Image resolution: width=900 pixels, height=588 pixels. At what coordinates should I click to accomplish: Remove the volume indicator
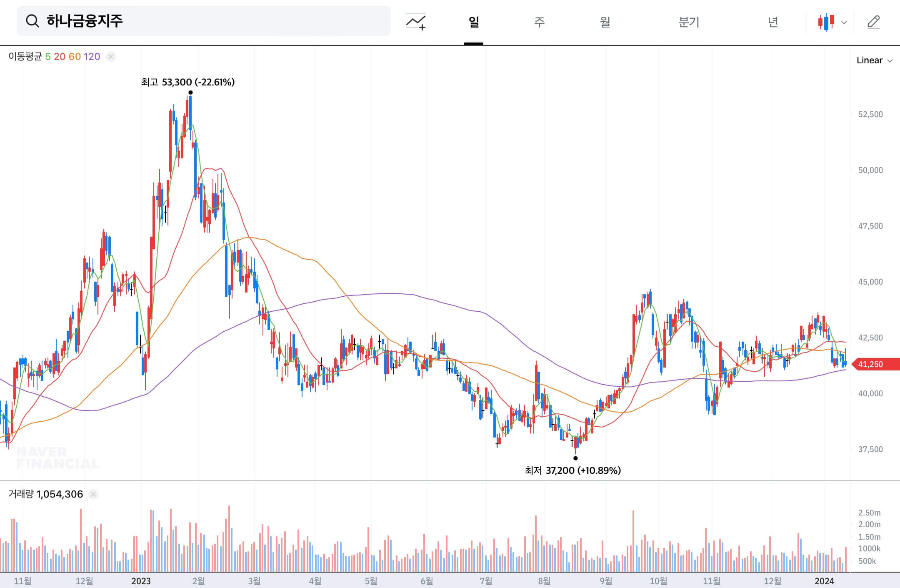(93, 494)
